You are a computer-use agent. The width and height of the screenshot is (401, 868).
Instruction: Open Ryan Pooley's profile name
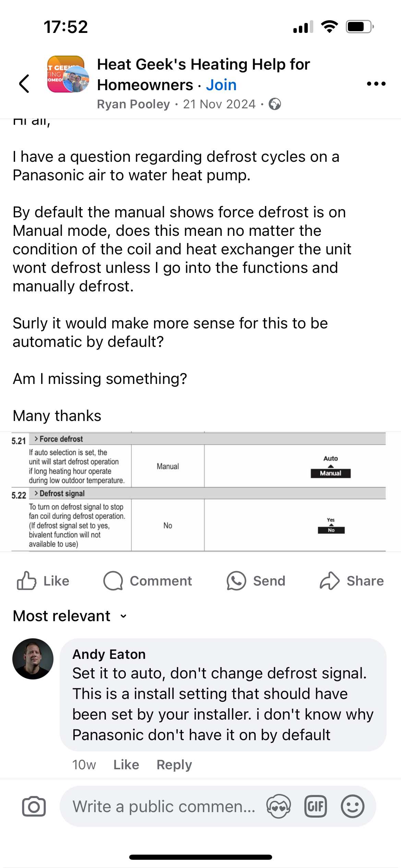tap(133, 104)
